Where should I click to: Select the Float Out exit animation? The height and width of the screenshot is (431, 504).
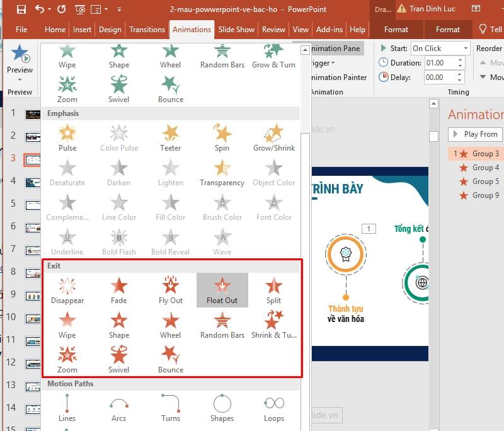click(222, 289)
